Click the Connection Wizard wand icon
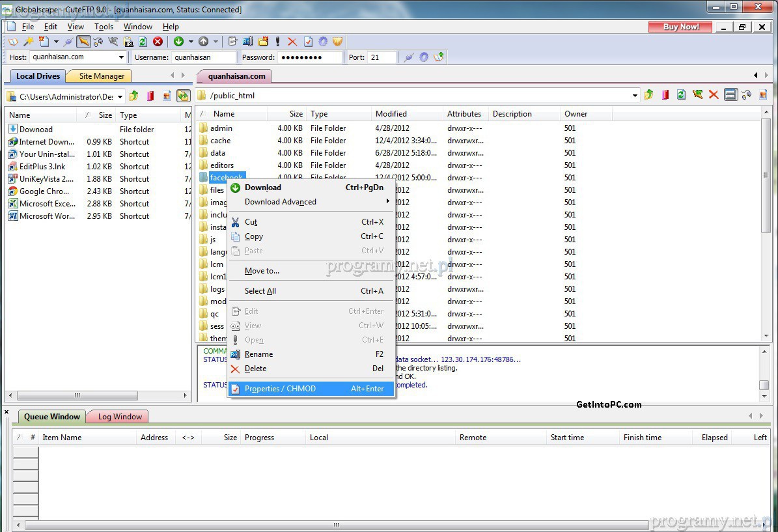Viewport: 778px width, 532px height. [x=28, y=42]
